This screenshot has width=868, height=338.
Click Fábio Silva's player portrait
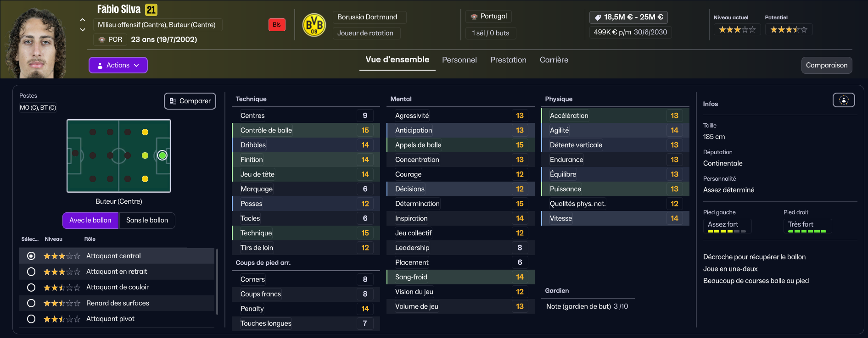coord(36,44)
